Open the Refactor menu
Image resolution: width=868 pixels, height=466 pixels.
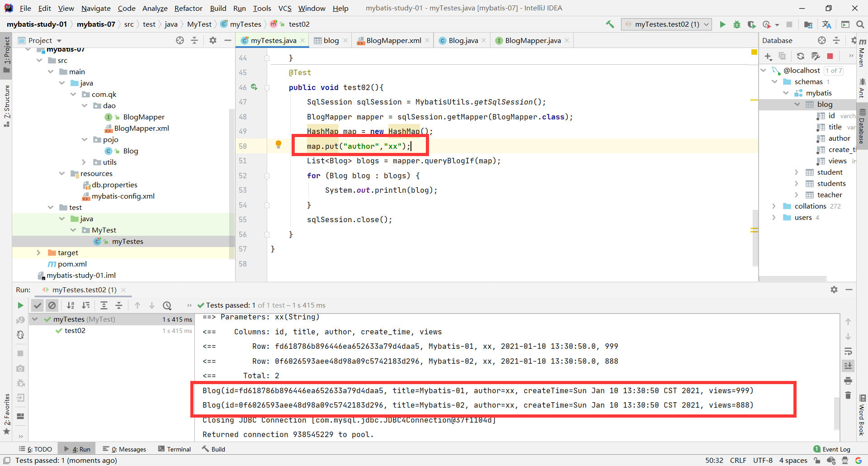[188, 8]
